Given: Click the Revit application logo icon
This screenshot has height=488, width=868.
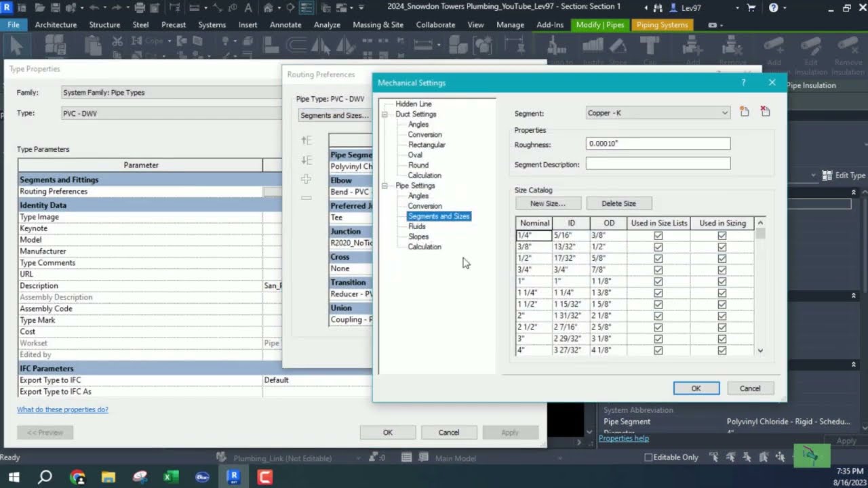Looking at the screenshot, I should (x=7, y=7).
